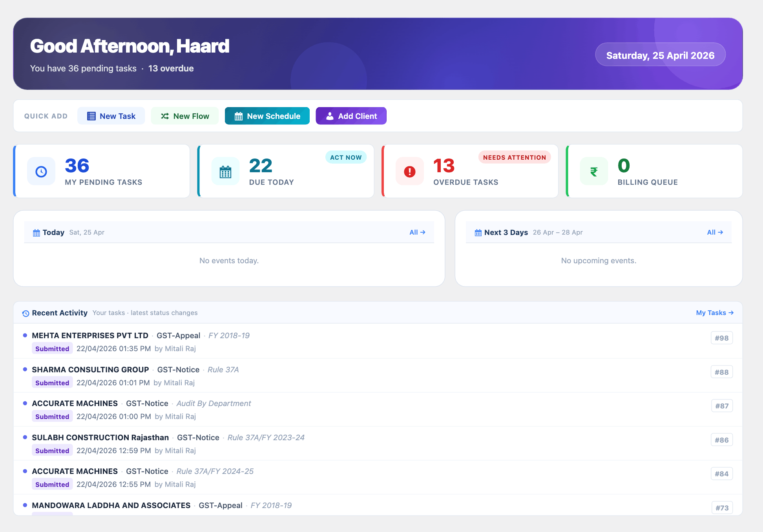
Task: Click the ACT NOW badge
Action: (x=346, y=157)
